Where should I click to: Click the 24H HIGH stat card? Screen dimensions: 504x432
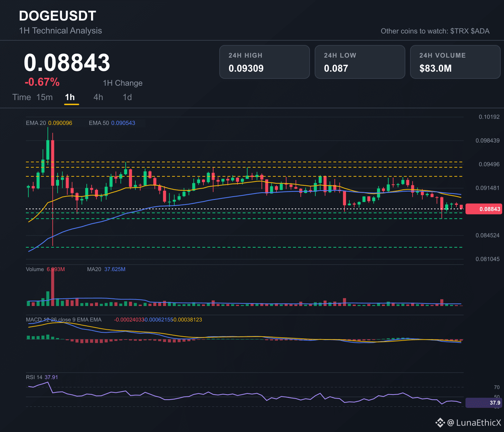[x=265, y=62]
